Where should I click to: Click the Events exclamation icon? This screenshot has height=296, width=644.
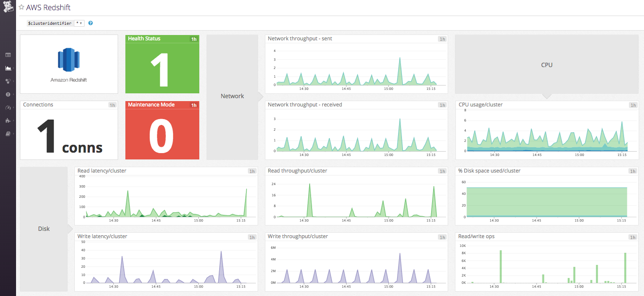click(x=8, y=95)
